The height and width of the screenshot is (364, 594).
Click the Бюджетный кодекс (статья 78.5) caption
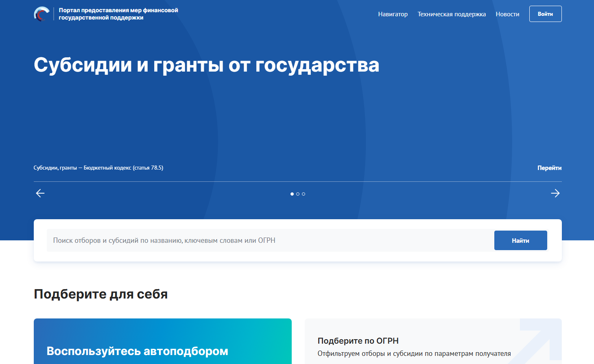tap(98, 168)
